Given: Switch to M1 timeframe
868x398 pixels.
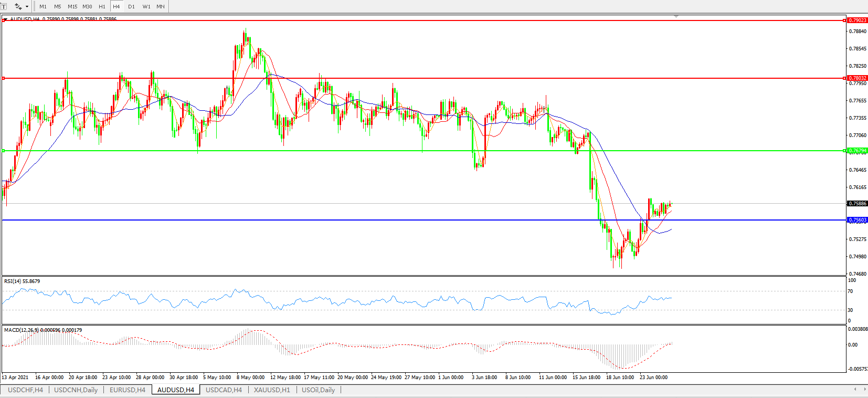Looking at the screenshot, I should click(43, 7).
